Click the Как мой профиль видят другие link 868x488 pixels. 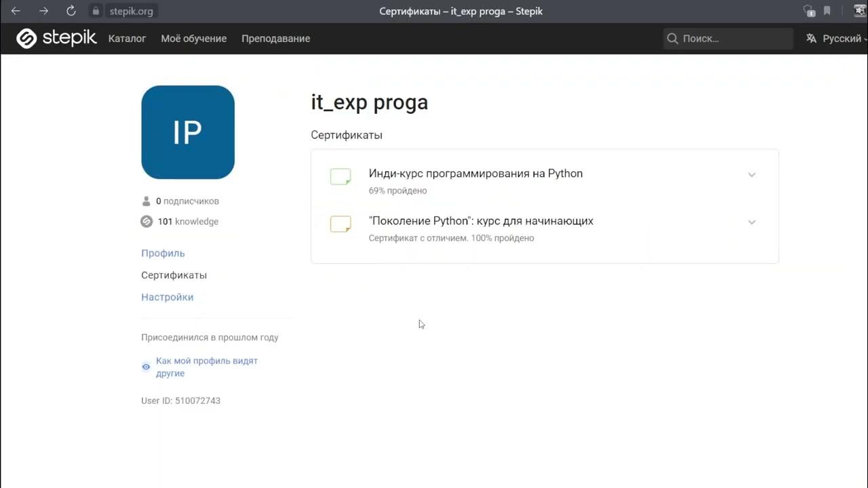[206, 367]
